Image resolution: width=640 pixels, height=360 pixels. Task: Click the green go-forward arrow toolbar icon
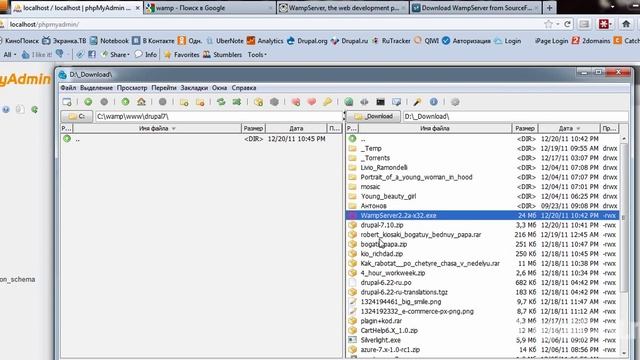[x=88, y=102]
